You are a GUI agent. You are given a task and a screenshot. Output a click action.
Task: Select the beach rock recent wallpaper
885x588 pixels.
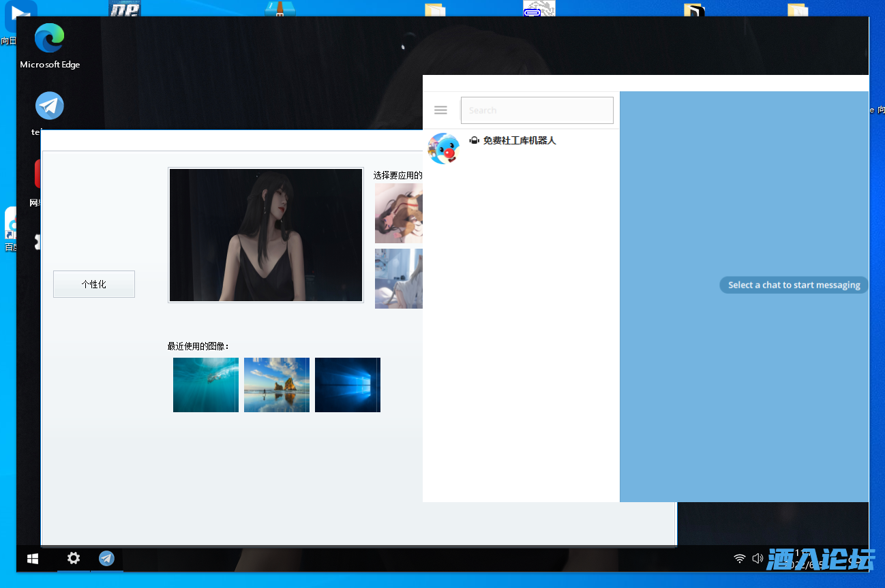coord(277,385)
